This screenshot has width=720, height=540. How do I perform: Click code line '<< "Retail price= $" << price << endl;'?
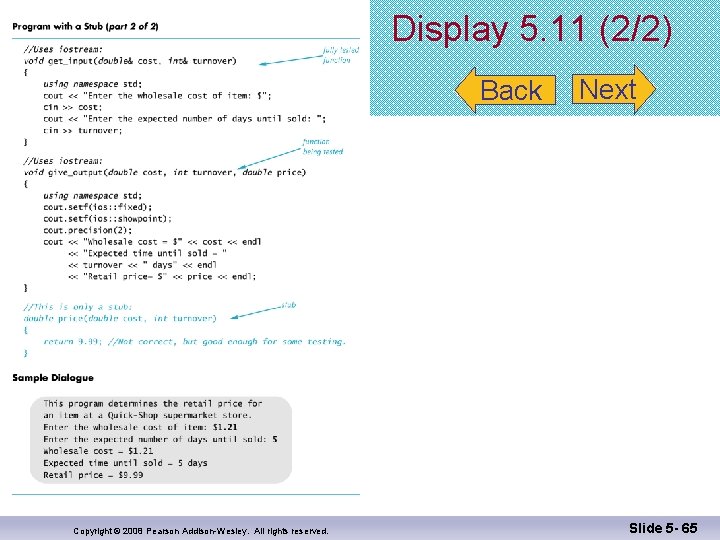click(x=162, y=276)
